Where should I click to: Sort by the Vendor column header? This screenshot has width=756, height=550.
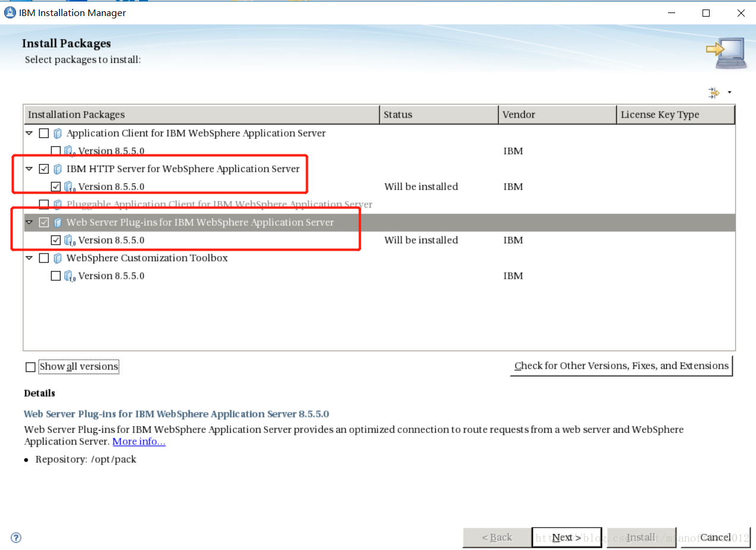(x=557, y=115)
